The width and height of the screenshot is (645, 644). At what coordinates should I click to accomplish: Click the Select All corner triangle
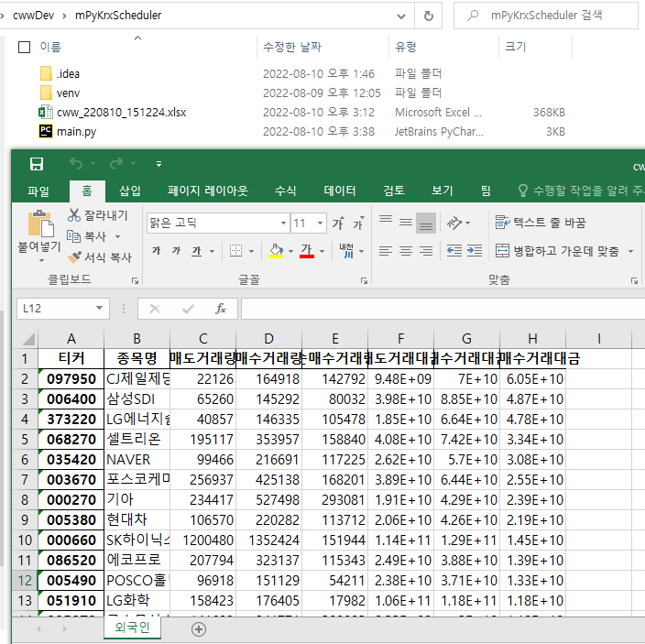pos(28,339)
